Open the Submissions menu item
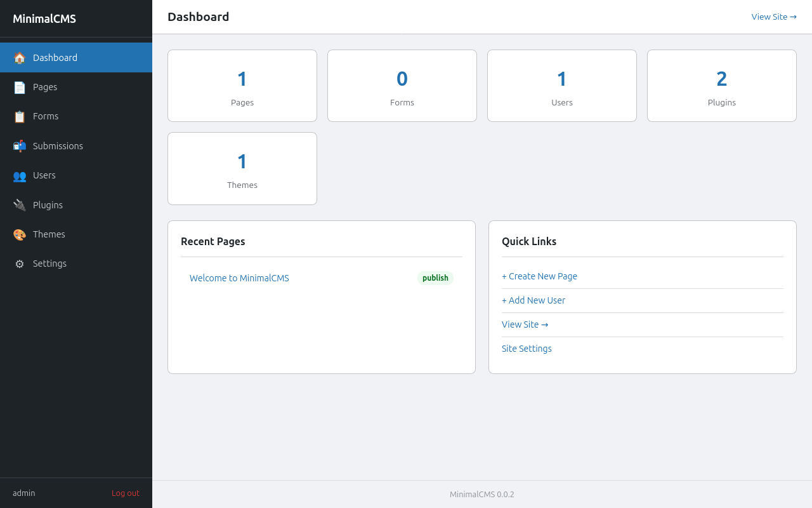 click(x=58, y=146)
